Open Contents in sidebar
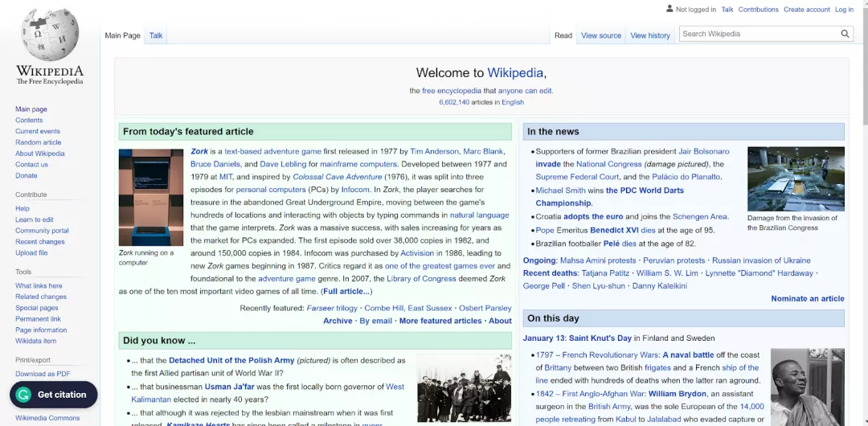The image size is (868, 426). [x=29, y=121]
